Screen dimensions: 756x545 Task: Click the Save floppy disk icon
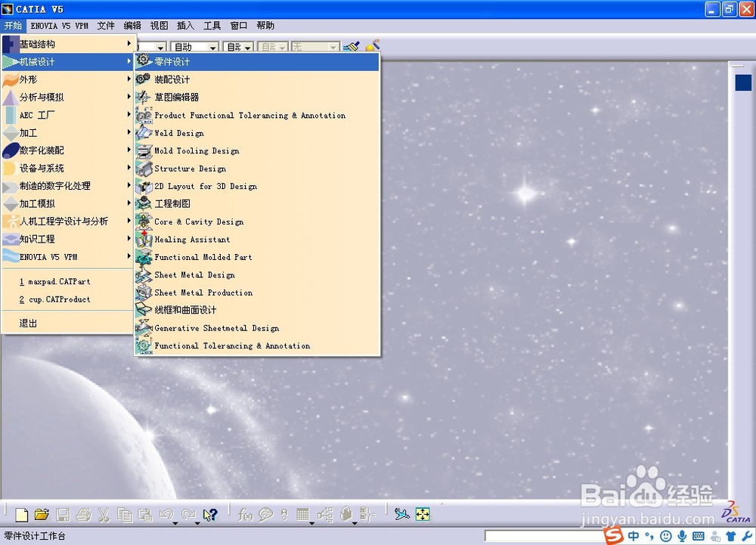coord(63,515)
